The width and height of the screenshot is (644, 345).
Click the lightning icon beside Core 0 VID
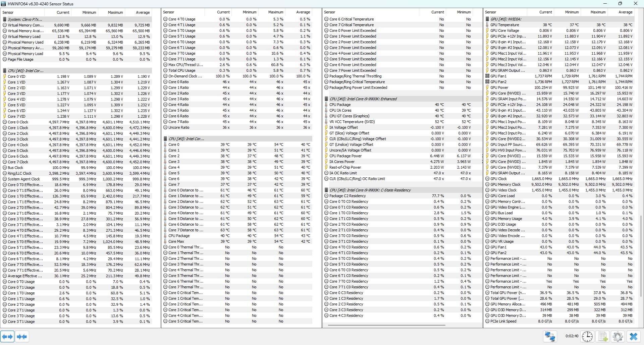[x=5, y=76]
